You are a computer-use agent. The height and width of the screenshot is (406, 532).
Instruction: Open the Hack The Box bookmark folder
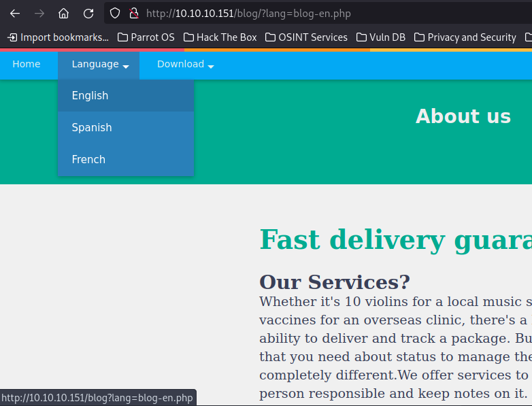pos(220,37)
